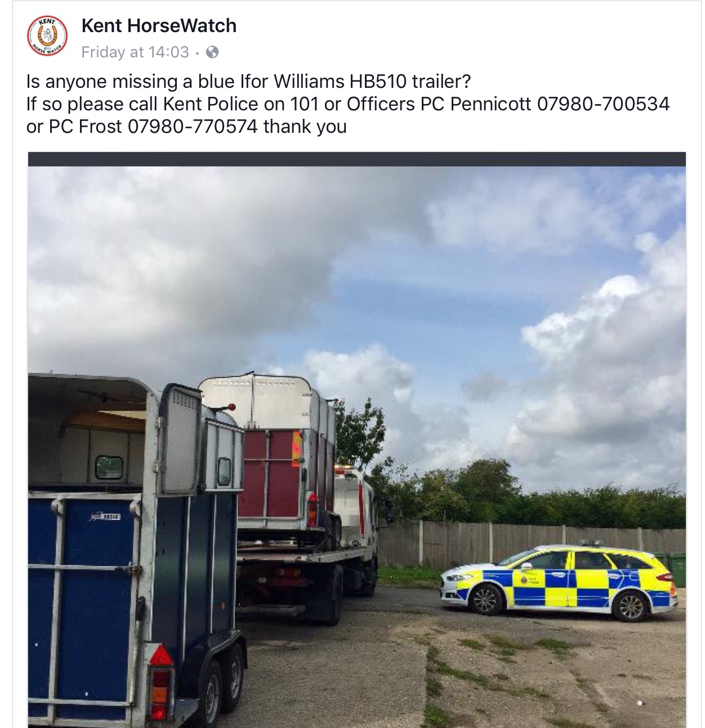Open the Friday at 14:03 timestamp link
This screenshot has height=728, width=705.
tap(135, 52)
